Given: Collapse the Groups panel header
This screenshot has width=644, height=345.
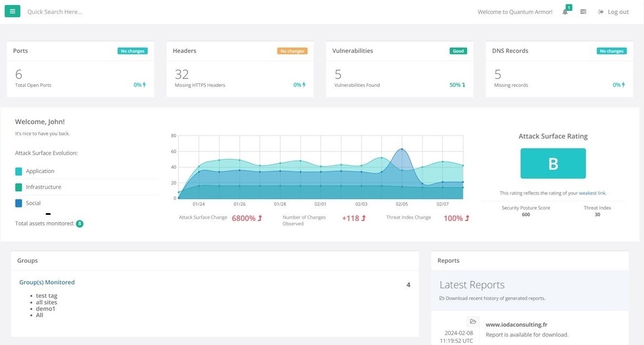Looking at the screenshot, I should coord(27,260).
